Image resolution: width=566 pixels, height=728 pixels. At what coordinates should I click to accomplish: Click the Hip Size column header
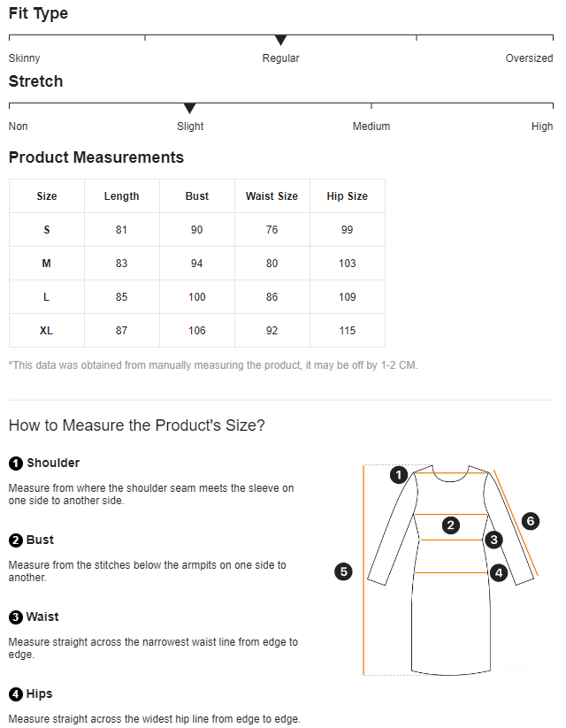click(347, 196)
